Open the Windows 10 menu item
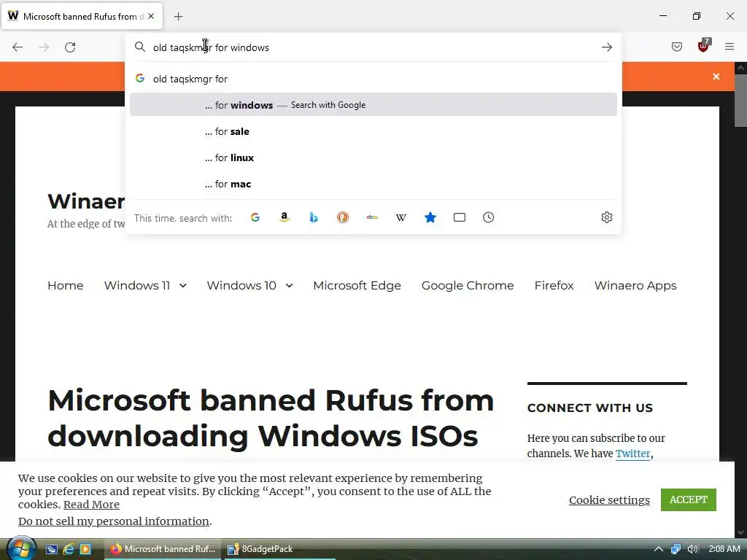747x560 pixels. point(241,285)
